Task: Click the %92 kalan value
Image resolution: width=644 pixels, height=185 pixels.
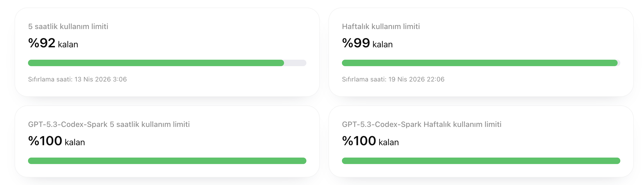Action: click(x=53, y=43)
